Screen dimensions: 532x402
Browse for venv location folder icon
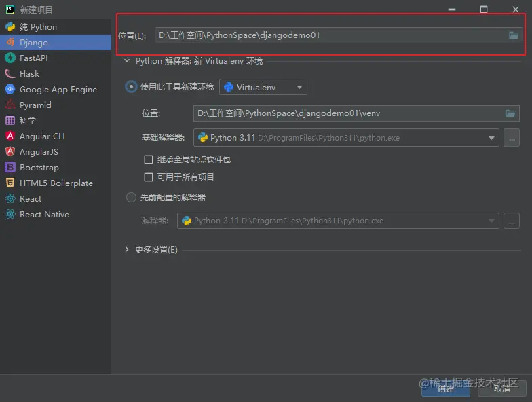(510, 113)
